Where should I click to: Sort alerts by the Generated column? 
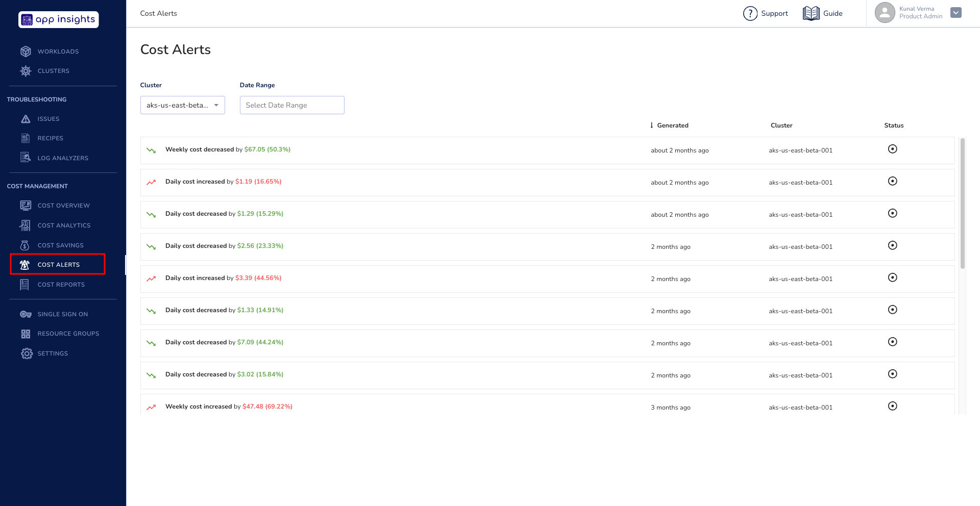[672, 125]
